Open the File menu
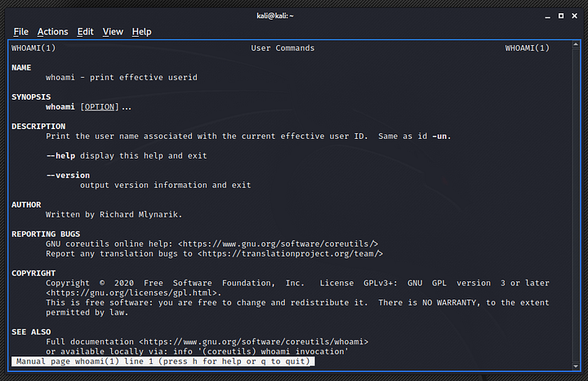Viewport: 588px width, 381px height. coord(20,32)
